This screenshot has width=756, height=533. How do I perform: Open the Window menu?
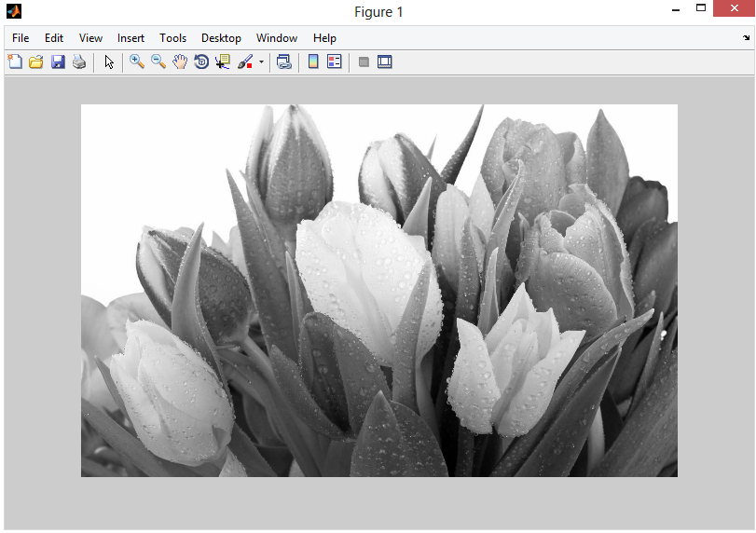coord(277,38)
